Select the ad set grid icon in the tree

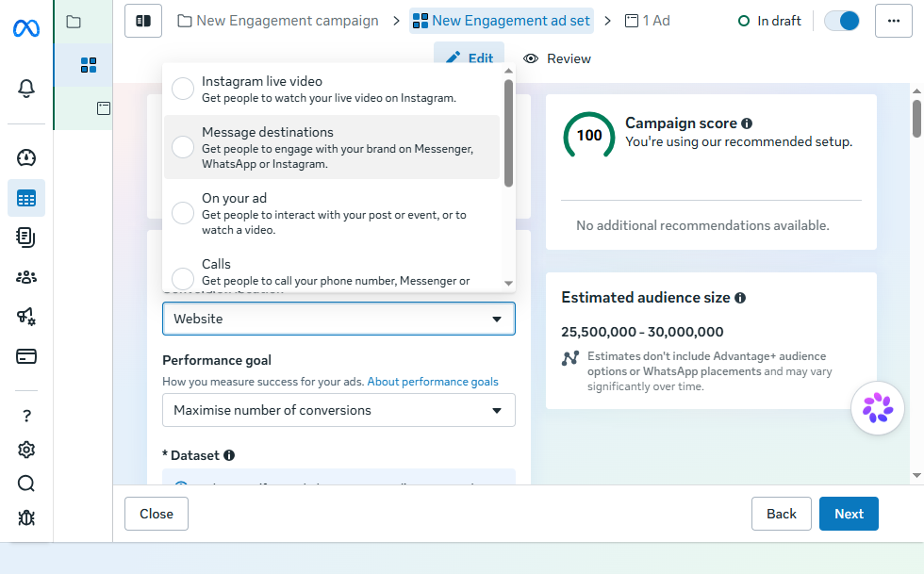click(x=89, y=65)
